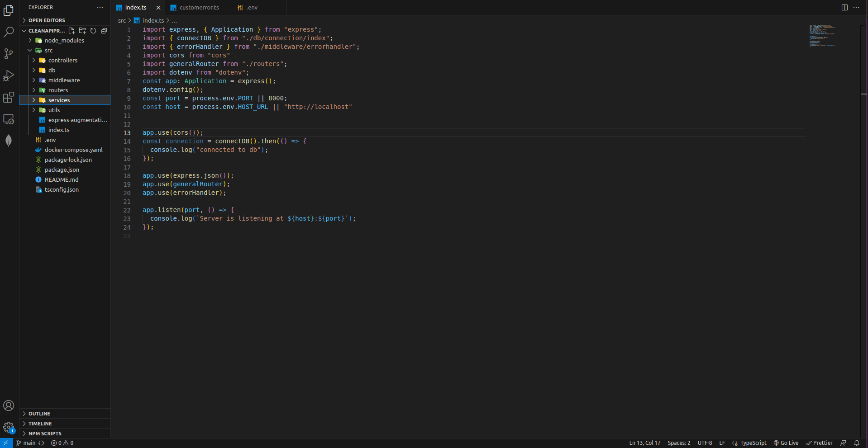This screenshot has height=448, width=868.
Task: Expand the controllers folder
Action: click(63, 60)
